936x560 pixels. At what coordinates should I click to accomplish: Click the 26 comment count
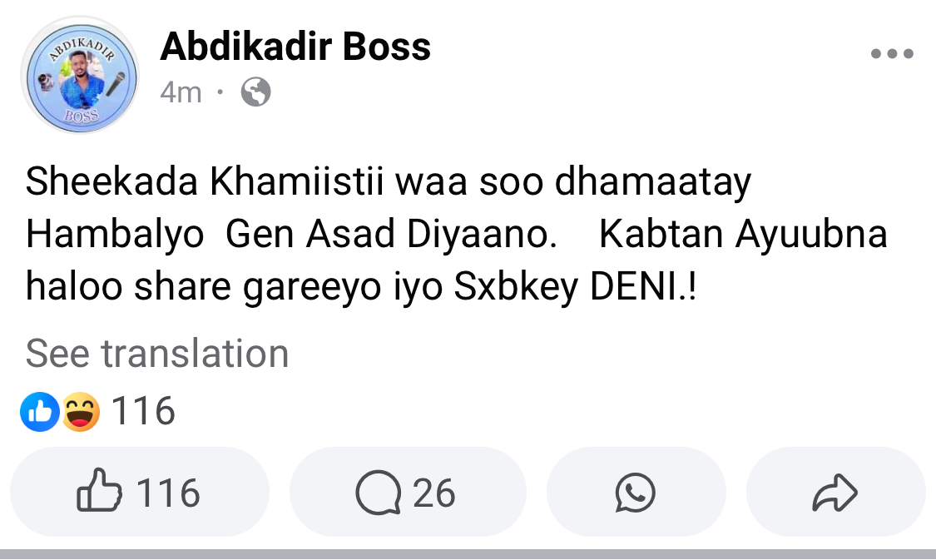(433, 493)
